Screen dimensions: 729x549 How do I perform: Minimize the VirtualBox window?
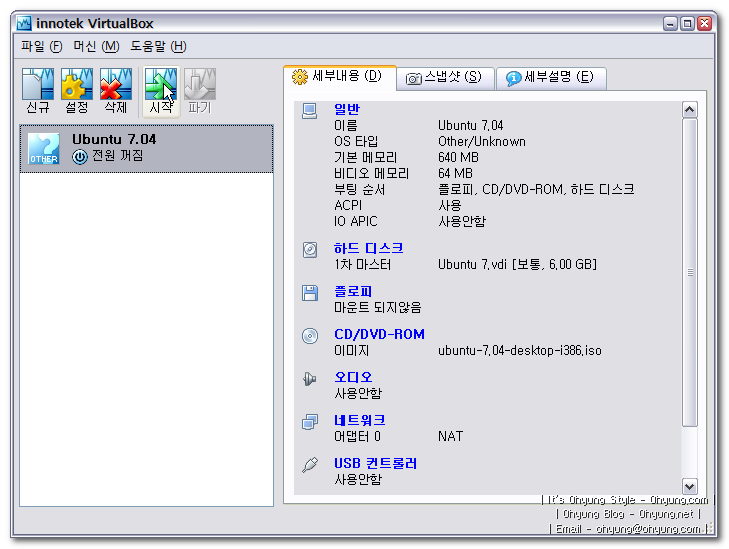670,23
